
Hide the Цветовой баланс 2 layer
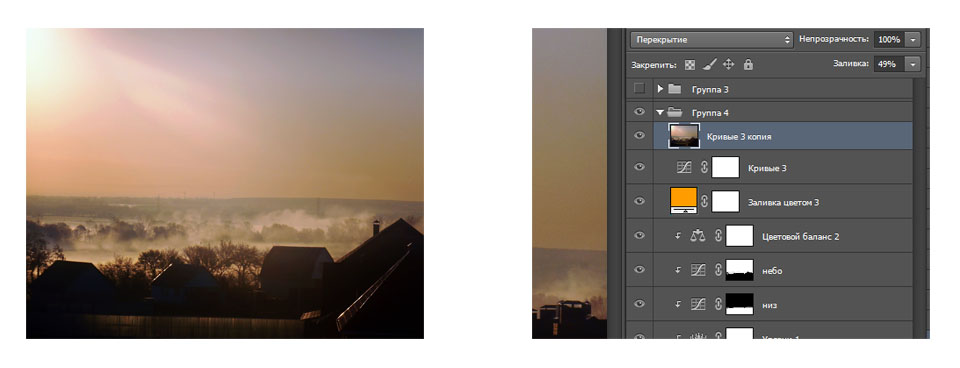tap(639, 236)
